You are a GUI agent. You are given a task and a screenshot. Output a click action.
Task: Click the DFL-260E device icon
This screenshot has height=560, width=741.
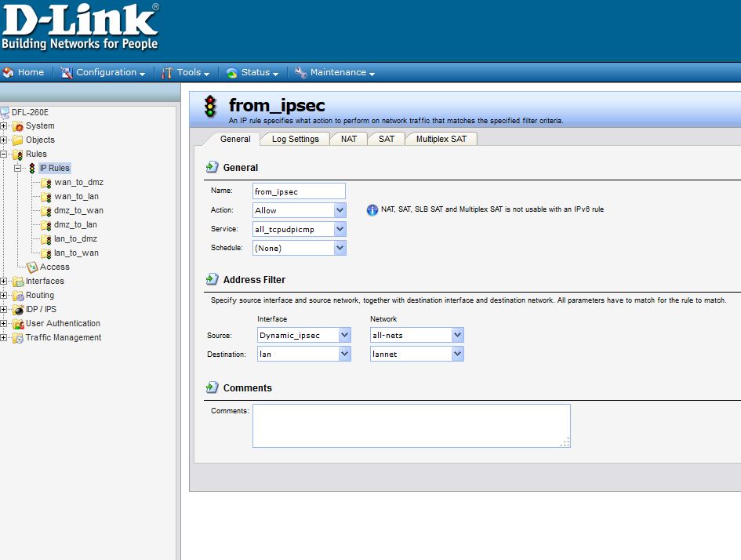point(5,112)
